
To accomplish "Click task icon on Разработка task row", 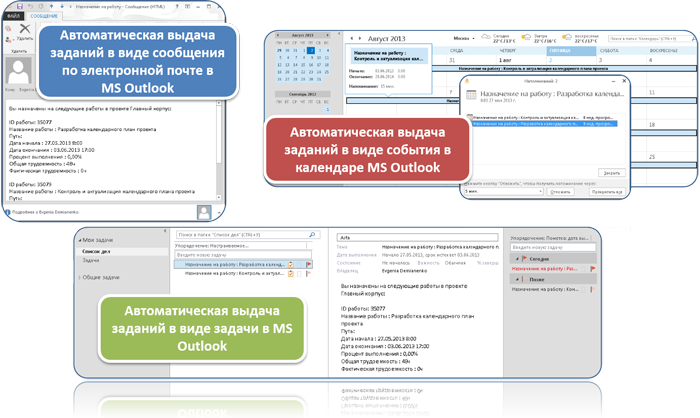I will click(291, 265).
